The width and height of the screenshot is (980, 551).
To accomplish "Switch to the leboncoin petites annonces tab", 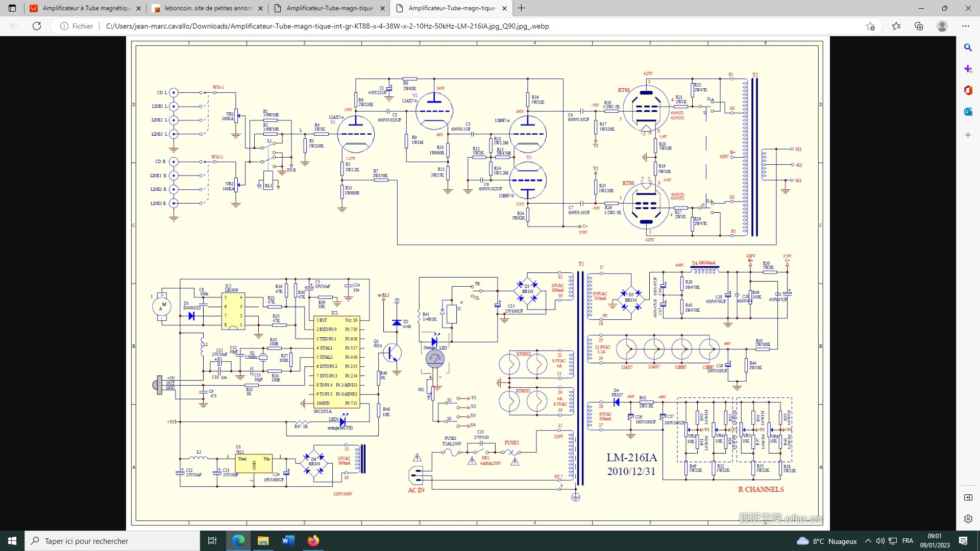I will (207, 8).
